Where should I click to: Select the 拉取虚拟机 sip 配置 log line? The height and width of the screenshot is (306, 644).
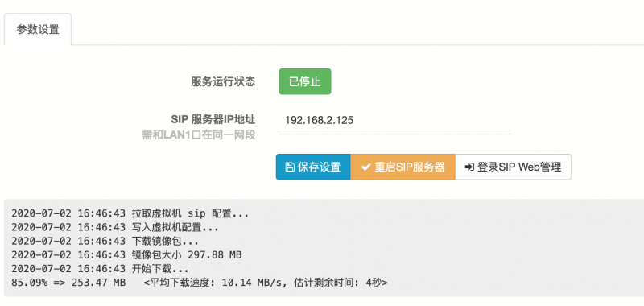(130, 213)
